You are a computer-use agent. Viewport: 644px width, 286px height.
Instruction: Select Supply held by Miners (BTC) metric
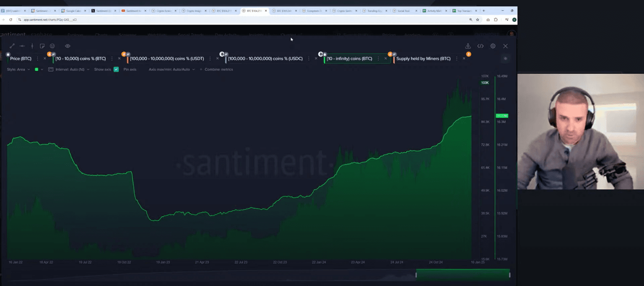[423, 59]
